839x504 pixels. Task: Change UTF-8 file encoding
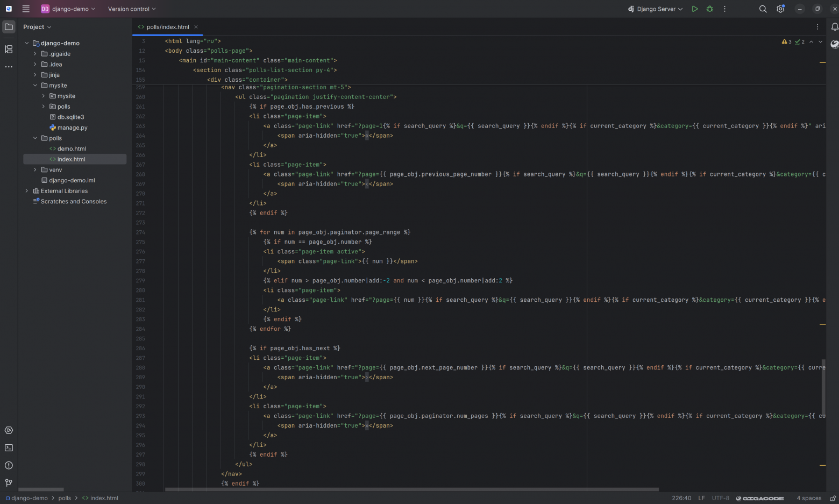(x=721, y=498)
